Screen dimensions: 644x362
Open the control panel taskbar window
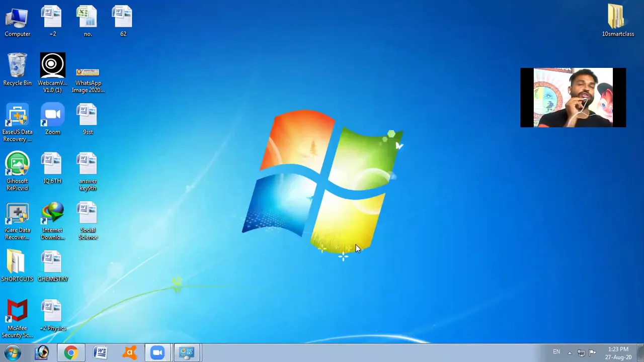pos(187,352)
